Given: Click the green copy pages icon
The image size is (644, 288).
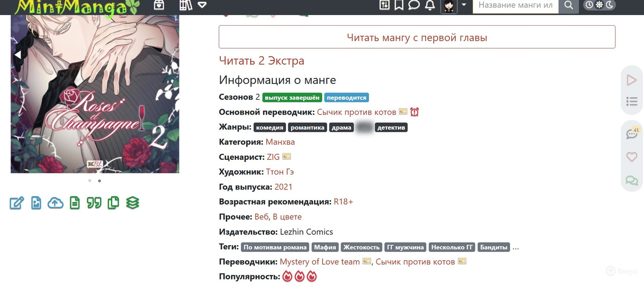Looking at the screenshot, I should pos(113,203).
